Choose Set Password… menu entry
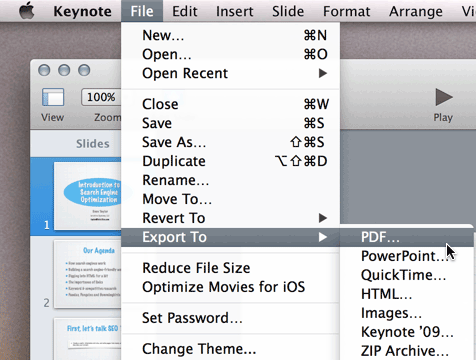The width and height of the screenshot is (476, 360). click(231, 318)
